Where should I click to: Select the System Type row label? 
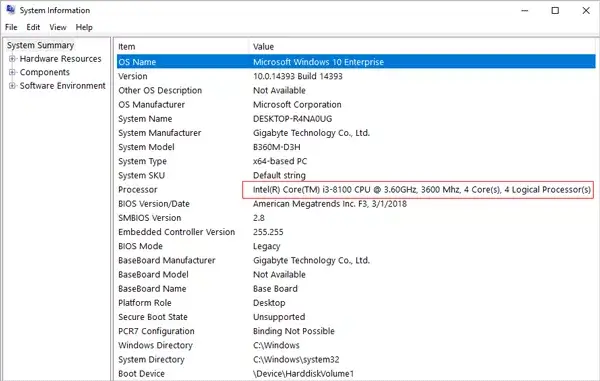click(x=142, y=161)
